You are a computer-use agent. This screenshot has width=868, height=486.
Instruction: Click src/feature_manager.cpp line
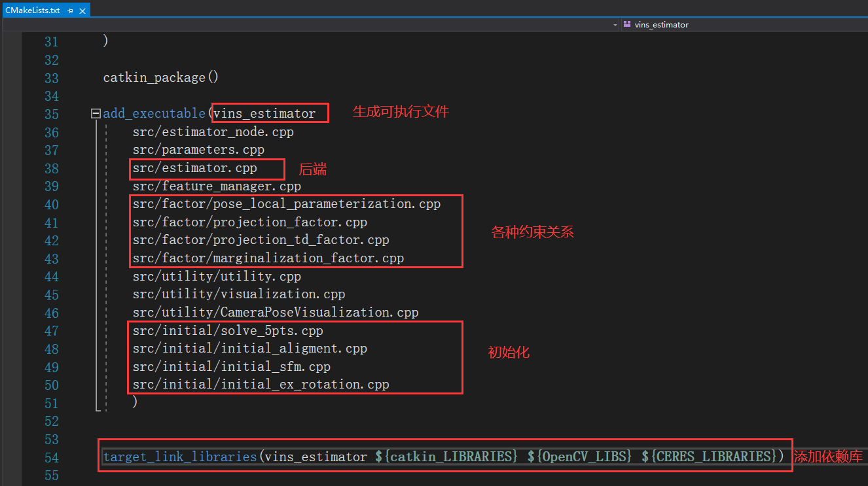pyautogui.click(x=217, y=186)
